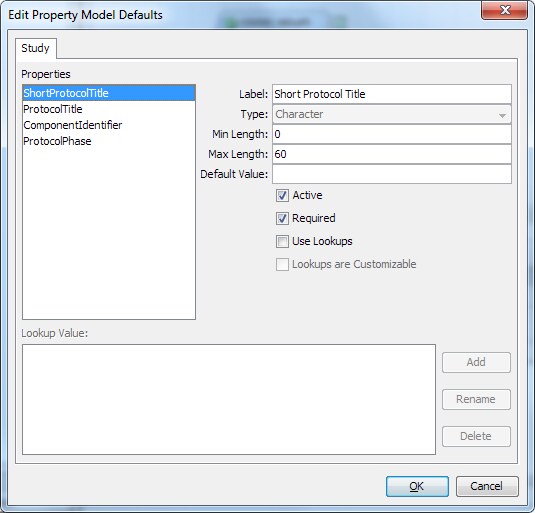Select ProtocolPhase property
Screen dimensions: 535x513
tap(109, 141)
